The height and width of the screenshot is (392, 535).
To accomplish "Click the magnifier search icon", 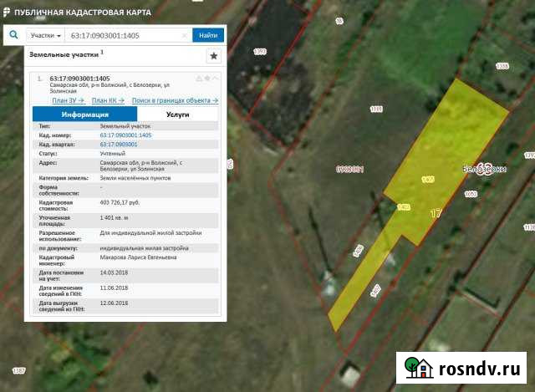I will [x=14, y=36].
